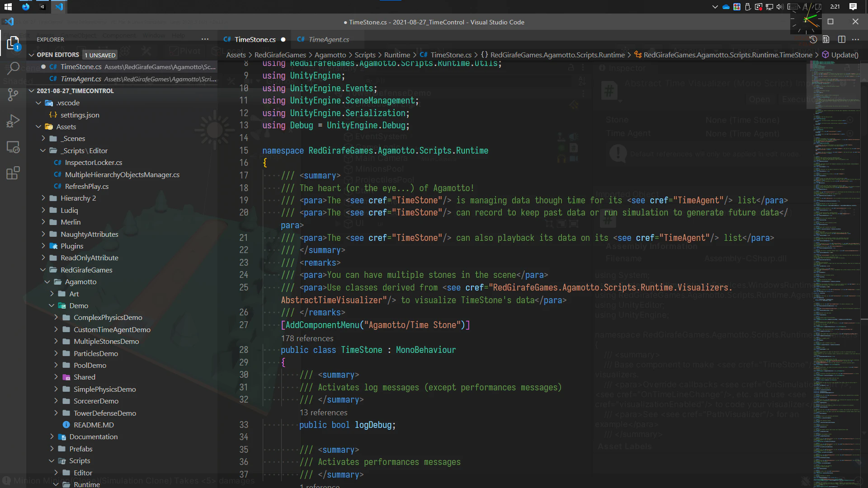Open the Run and Debug view

click(x=13, y=121)
